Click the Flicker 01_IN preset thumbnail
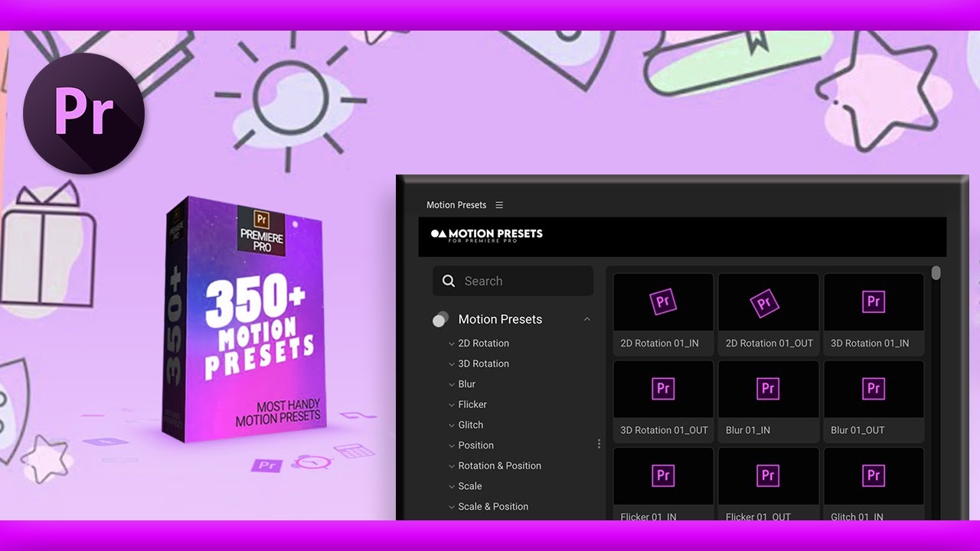This screenshot has width=980, height=551. tap(663, 477)
